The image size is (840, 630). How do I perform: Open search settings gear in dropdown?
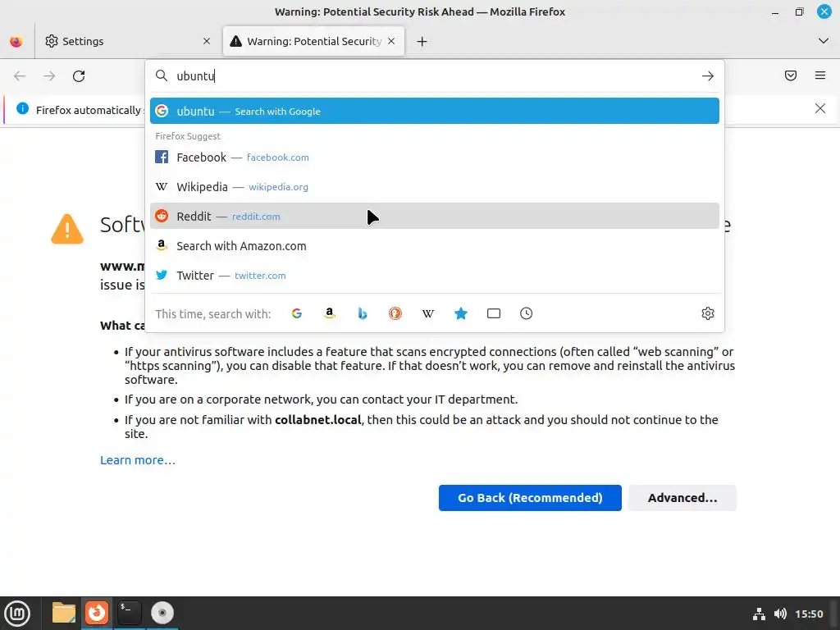point(708,313)
